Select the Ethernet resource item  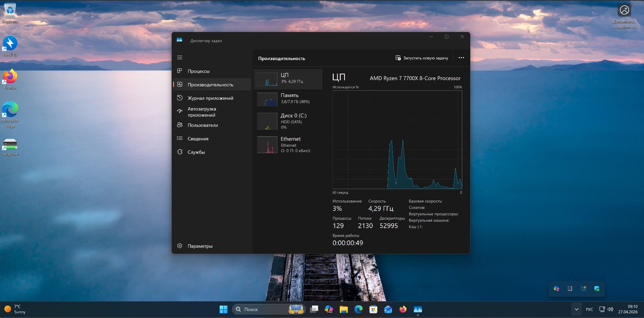pyautogui.click(x=288, y=144)
